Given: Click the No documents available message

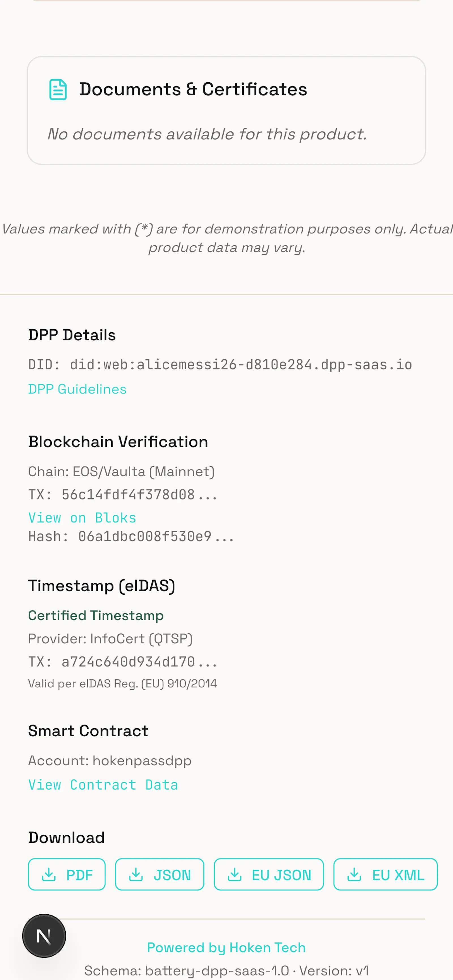Looking at the screenshot, I should point(207,134).
